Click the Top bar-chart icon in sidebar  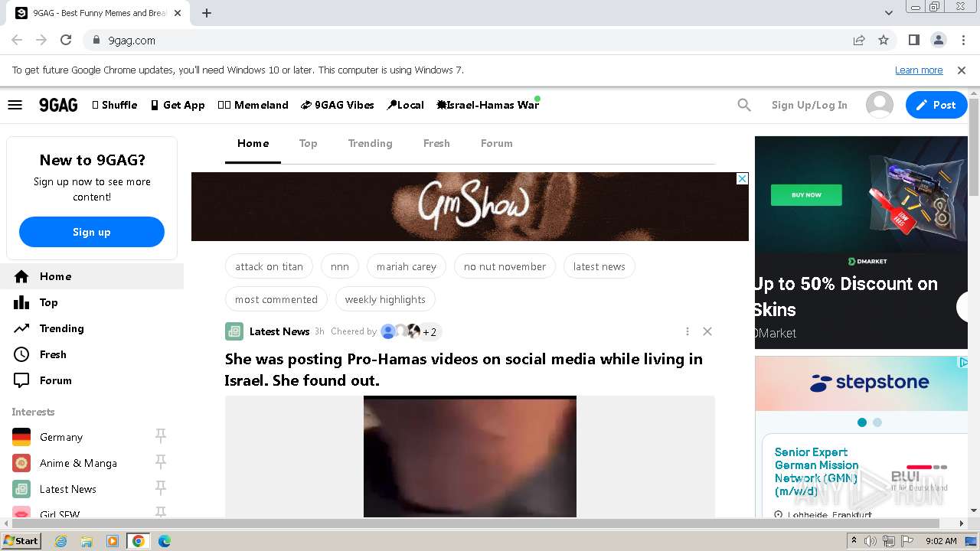(x=21, y=302)
